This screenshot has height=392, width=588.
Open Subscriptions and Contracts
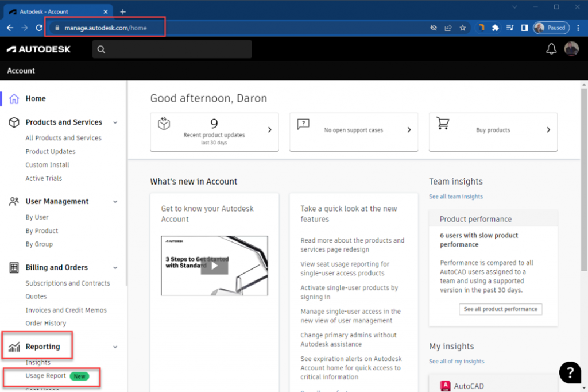point(68,283)
